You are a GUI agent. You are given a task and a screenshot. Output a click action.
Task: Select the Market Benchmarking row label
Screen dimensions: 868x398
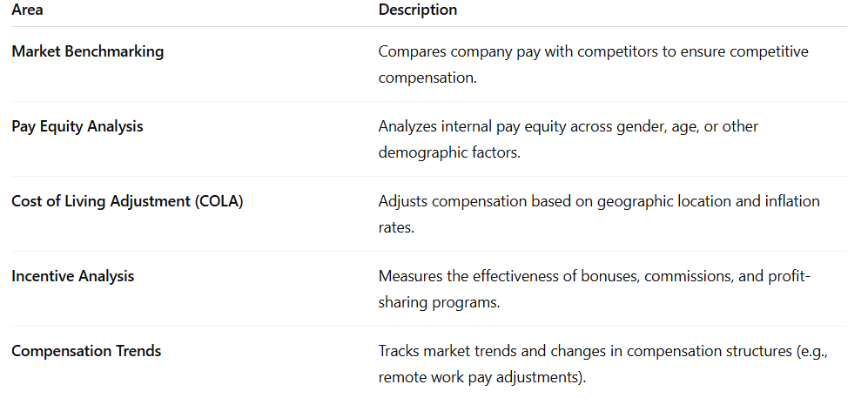pyautogui.click(x=87, y=51)
